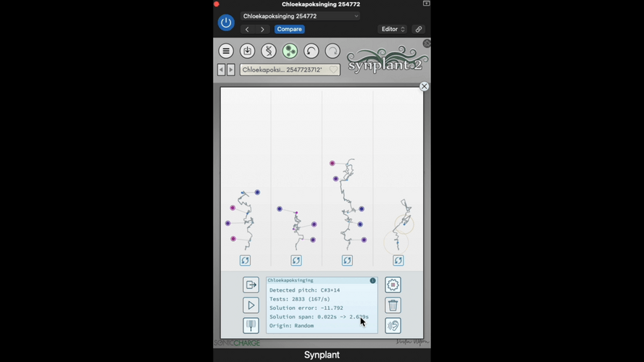Select previous patch with small left arrow

point(222,70)
